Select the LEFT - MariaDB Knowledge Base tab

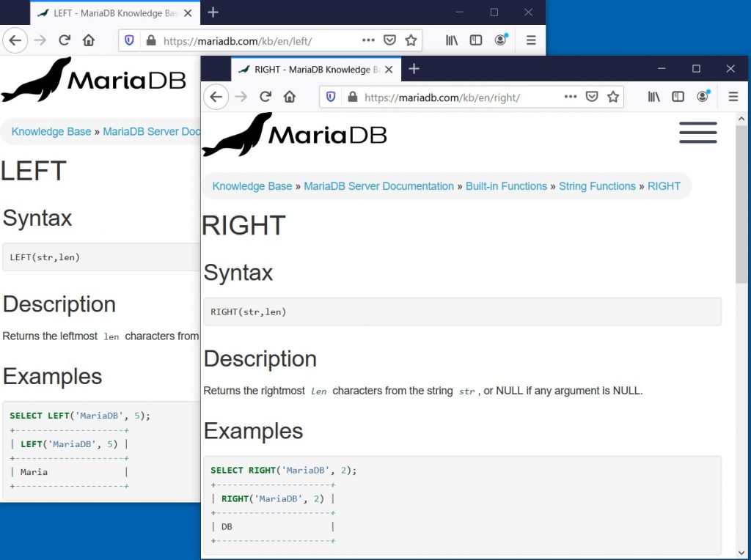click(x=115, y=13)
